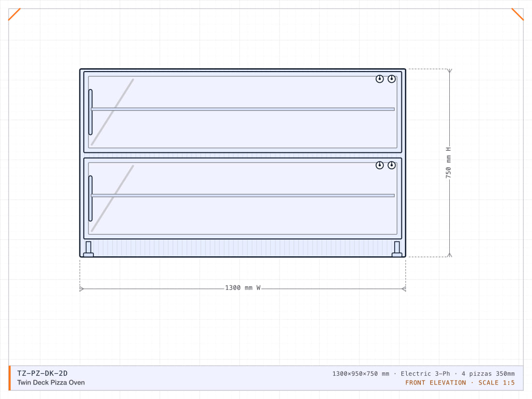Click the "FRONT ELEVATION · SCALE 1:5" label

click(460, 383)
